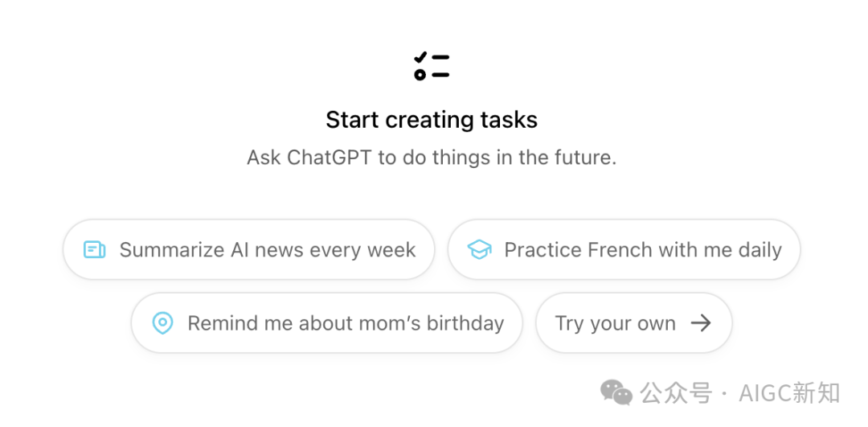This screenshot has width=868, height=427.
Task: Click the "Ask ChatGPT to do things" subtitle
Action: pyautogui.click(x=432, y=157)
